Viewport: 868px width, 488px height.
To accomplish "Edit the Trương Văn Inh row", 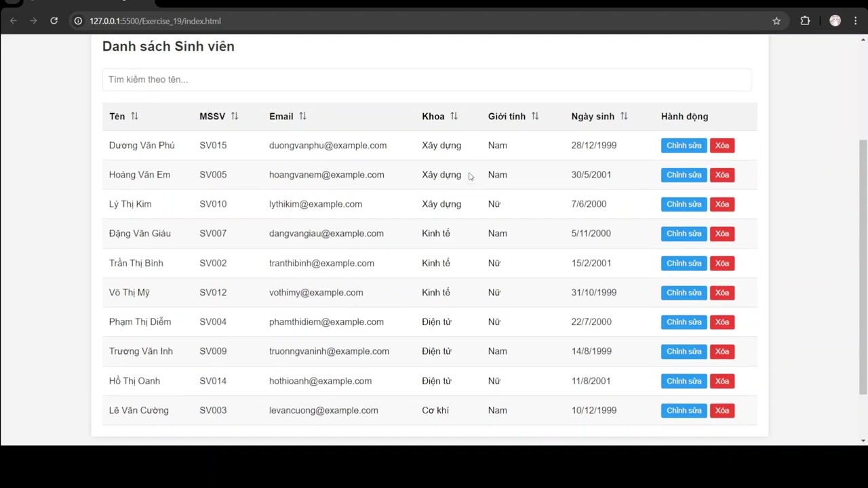I will click(x=684, y=351).
